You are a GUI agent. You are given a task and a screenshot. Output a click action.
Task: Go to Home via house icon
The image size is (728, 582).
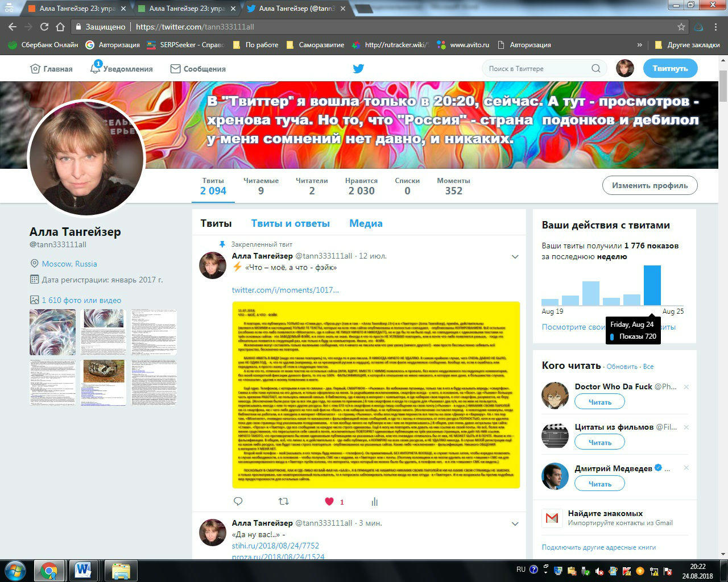tap(35, 69)
